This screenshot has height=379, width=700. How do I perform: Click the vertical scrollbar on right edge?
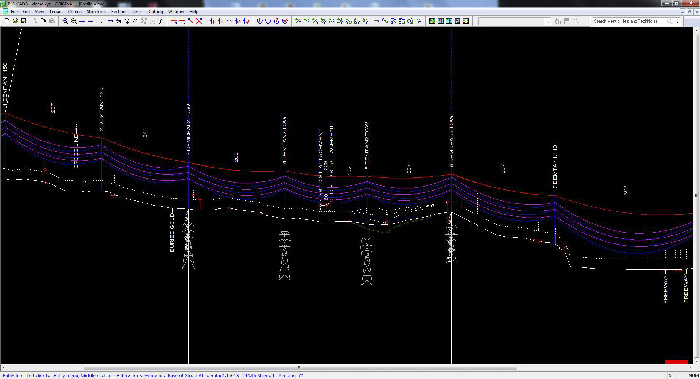pyautogui.click(x=696, y=196)
